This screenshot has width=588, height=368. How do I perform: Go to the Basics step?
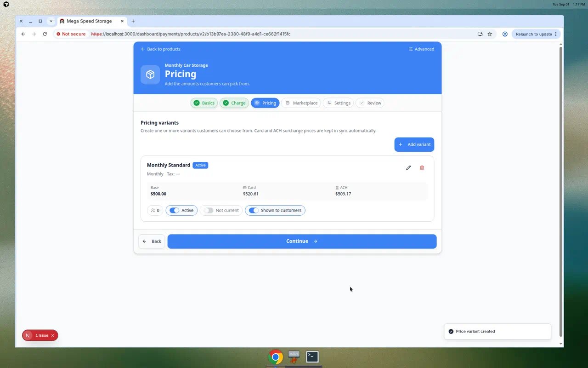coord(204,103)
